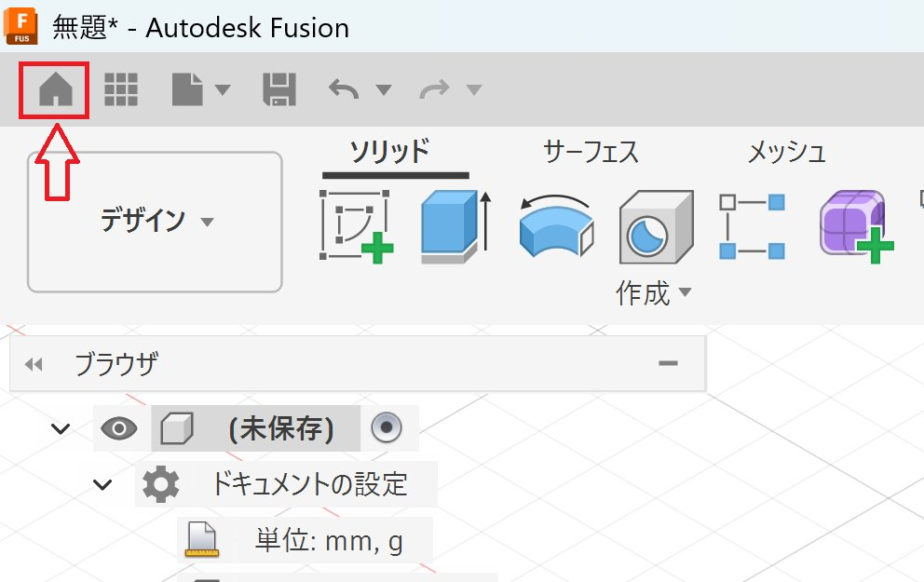Viewport: 924px width, 582px height.
Task: Open the デザイン workspace dropdown
Action: coord(156,222)
